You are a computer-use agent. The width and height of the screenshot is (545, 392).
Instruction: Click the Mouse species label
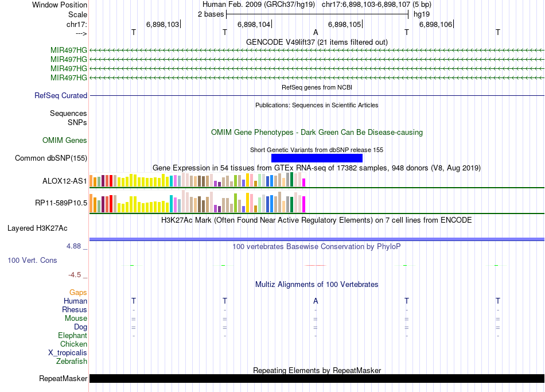point(76,319)
